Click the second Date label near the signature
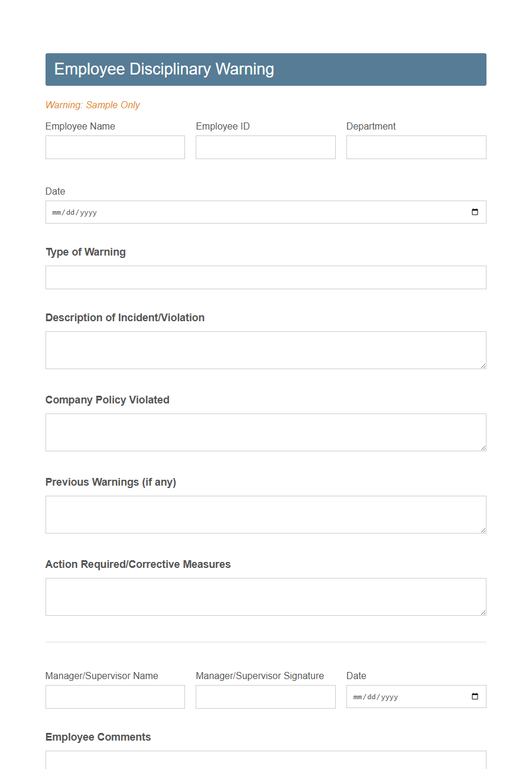This screenshot has height=769, width=532. click(x=356, y=676)
